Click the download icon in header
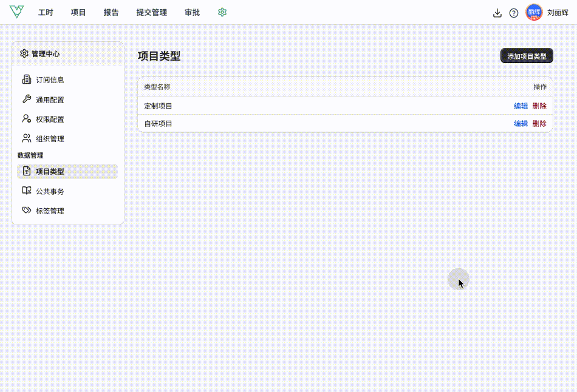This screenshot has width=577, height=392. pyautogui.click(x=497, y=13)
